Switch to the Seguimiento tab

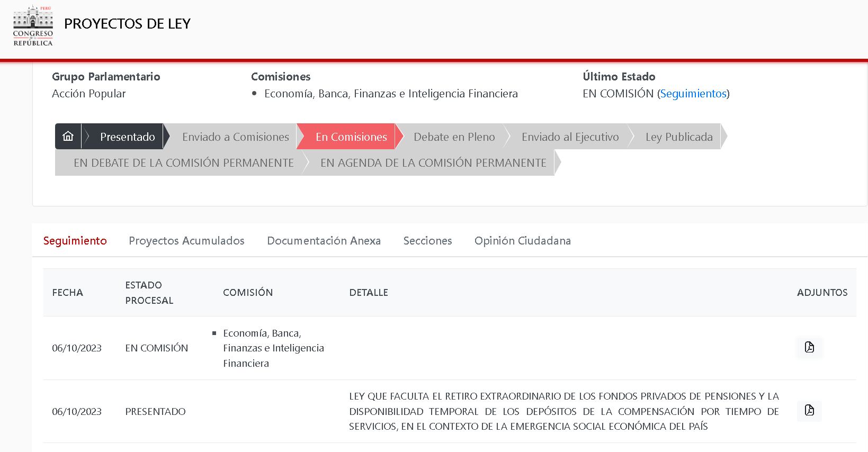tap(75, 241)
